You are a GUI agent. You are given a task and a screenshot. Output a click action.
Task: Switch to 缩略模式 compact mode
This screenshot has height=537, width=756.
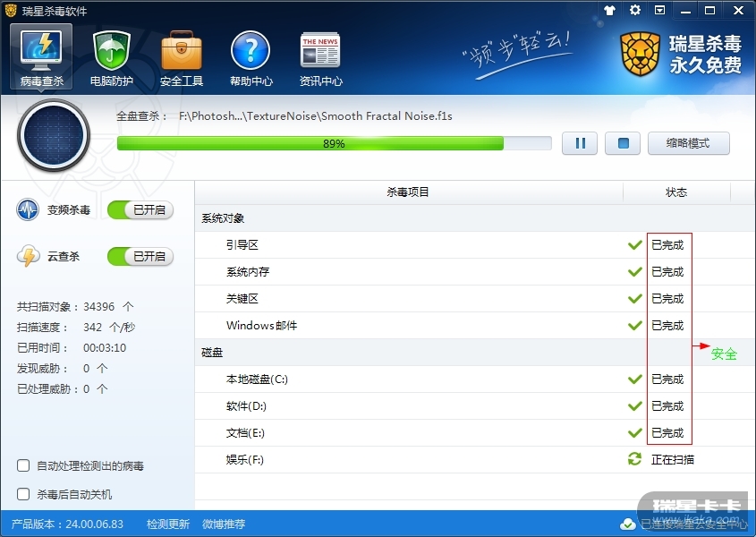coord(689,143)
